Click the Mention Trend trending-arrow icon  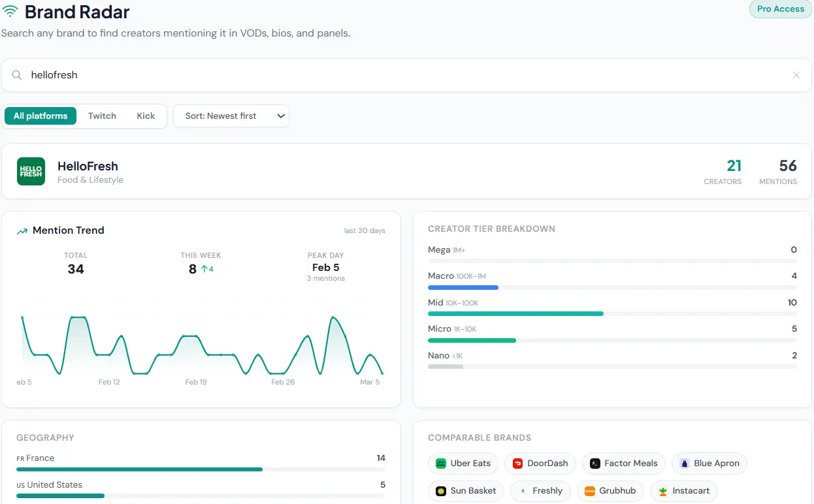pyautogui.click(x=22, y=230)
